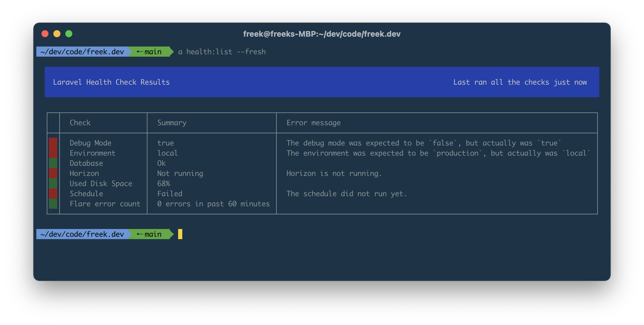This screenshot has height=325, width=644.
Task: Click the green status block for Used Disk Space
Action: coord(53,183)
